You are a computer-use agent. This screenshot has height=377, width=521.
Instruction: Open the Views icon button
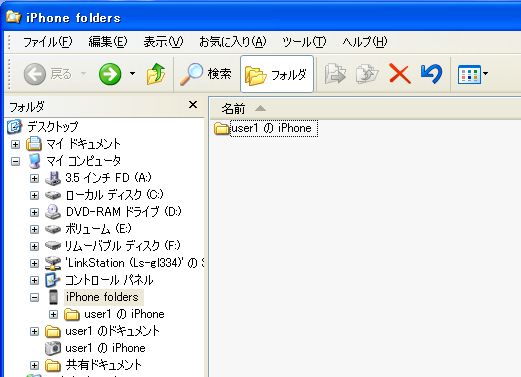click(x=469, y=74)
